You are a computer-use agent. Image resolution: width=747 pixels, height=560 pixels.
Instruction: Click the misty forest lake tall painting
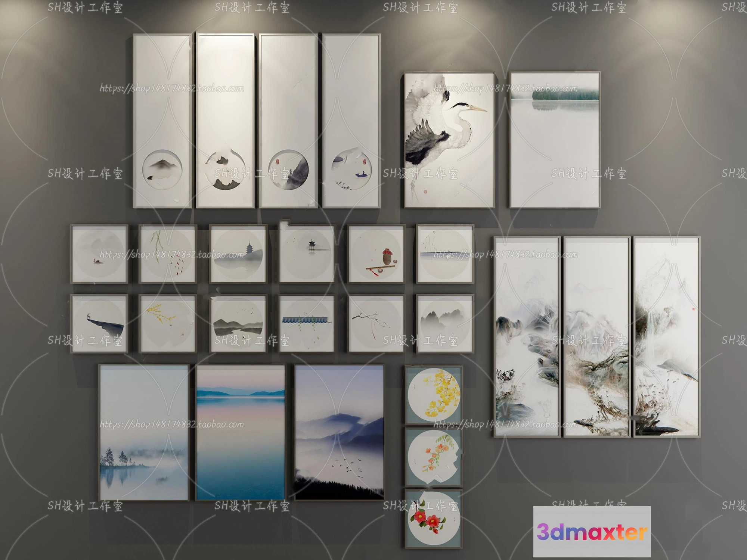click(x=555, y=140)
